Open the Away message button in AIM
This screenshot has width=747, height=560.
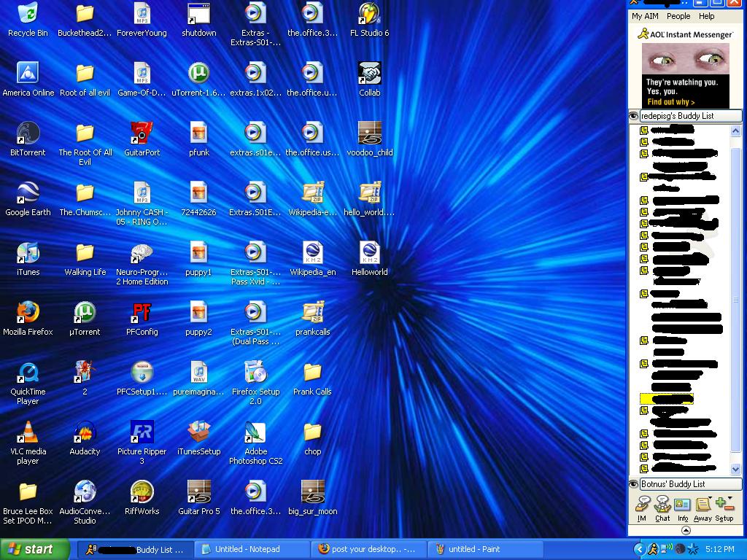coord(703,508)
